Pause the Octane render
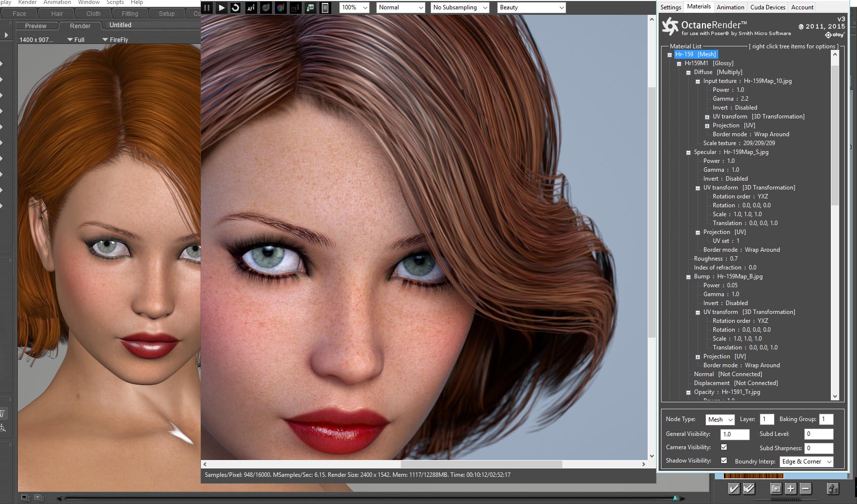The width and height of the screenshot is (857, 504). pyautogui.click(x=207, y=7)
